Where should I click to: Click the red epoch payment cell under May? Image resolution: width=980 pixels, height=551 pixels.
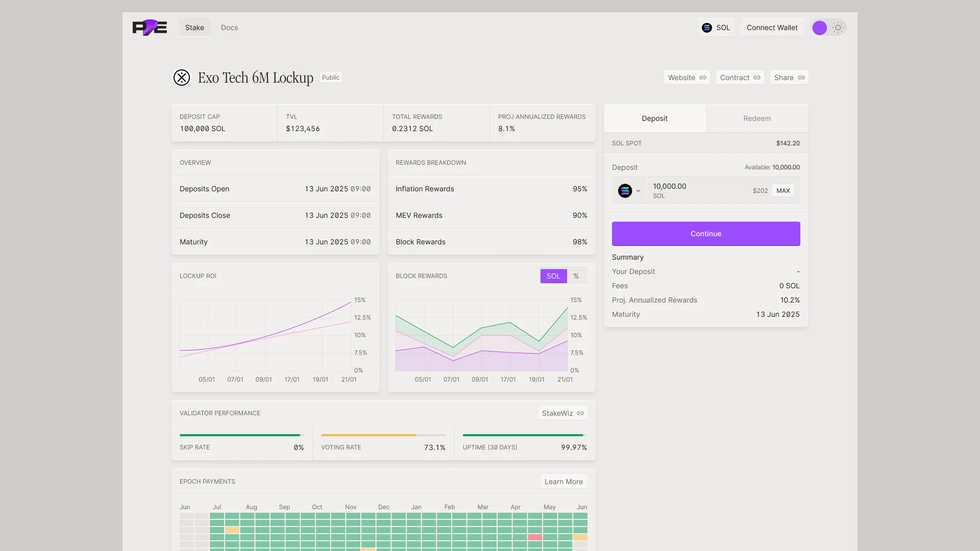click(x=535, y=537)
